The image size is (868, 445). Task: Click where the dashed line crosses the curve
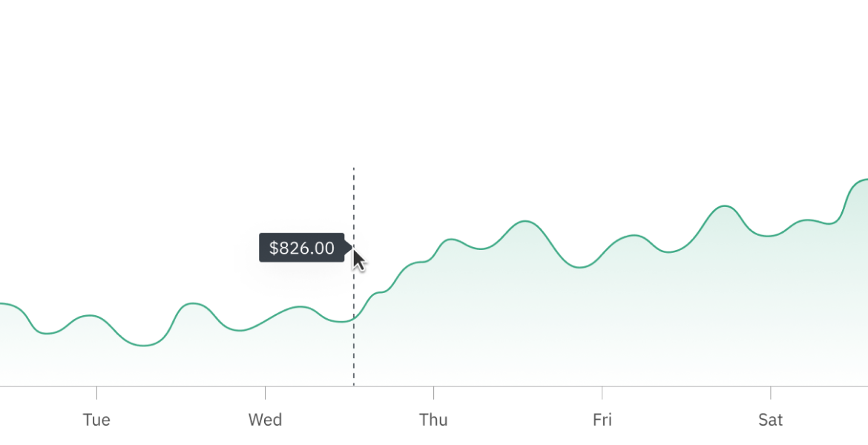click(354, 318)
